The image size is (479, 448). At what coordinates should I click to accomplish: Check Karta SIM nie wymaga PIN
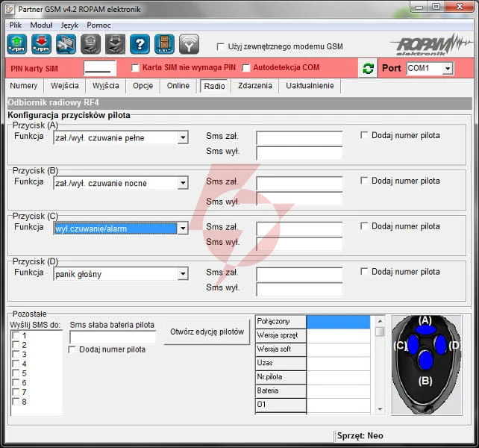(x=135, y=68)
